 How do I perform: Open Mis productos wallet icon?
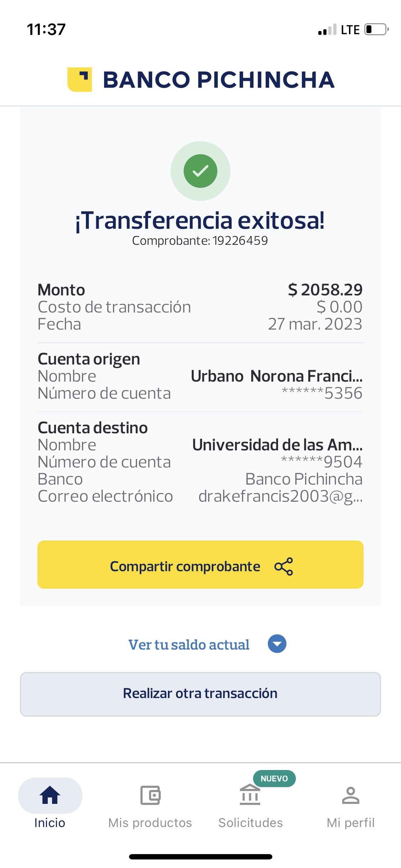click(x=150, y=795)
